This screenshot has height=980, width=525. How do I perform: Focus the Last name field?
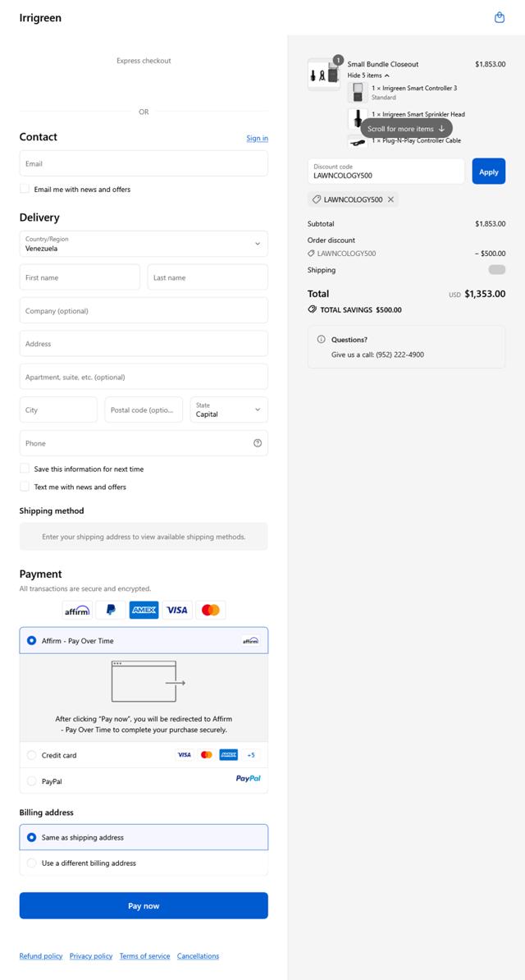click(208, 277)
